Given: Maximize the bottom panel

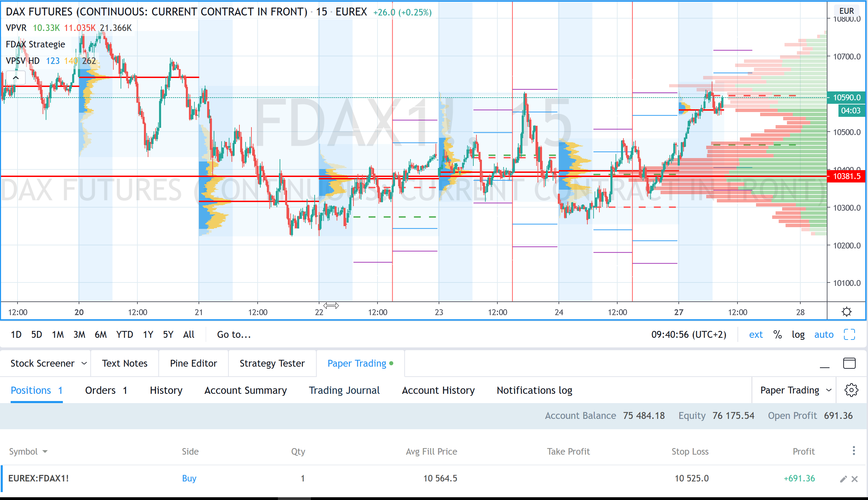Looking at the screenshot, I should (x=849, y=363).
